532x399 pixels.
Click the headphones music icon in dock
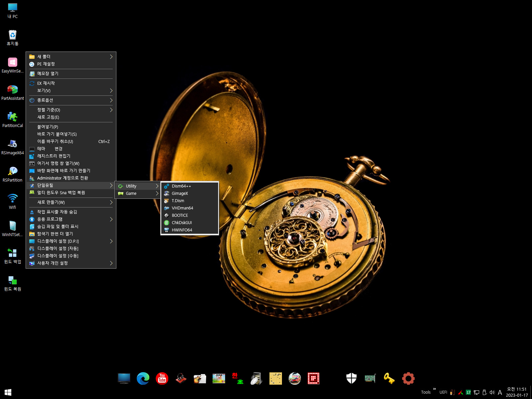(x=181, y=378)
